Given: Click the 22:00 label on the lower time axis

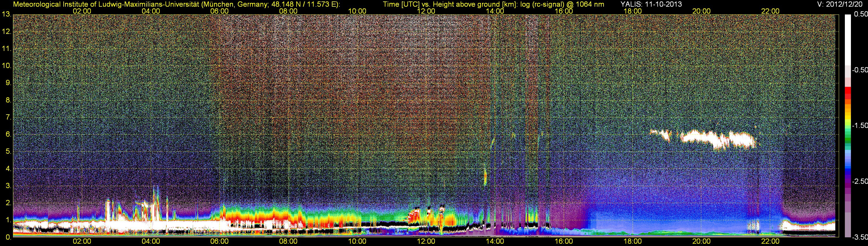Looking at the screenshot, I should [x=770, y=242].
